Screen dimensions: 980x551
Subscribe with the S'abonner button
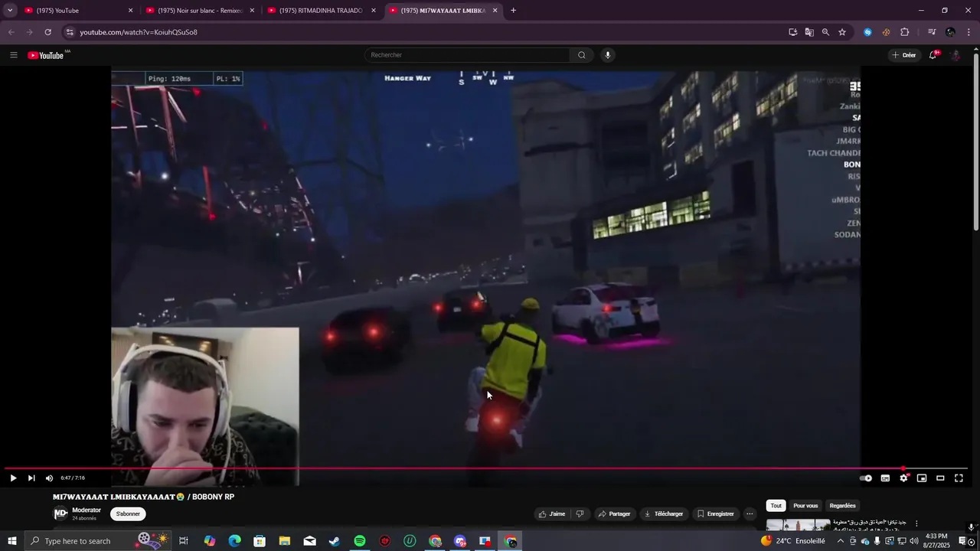coord(128,514)
